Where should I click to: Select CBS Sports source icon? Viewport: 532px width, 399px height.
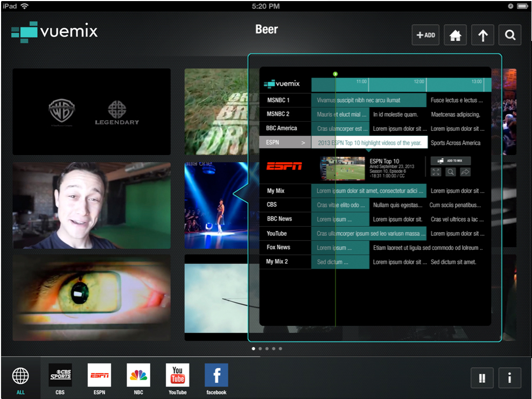[60, 375]
